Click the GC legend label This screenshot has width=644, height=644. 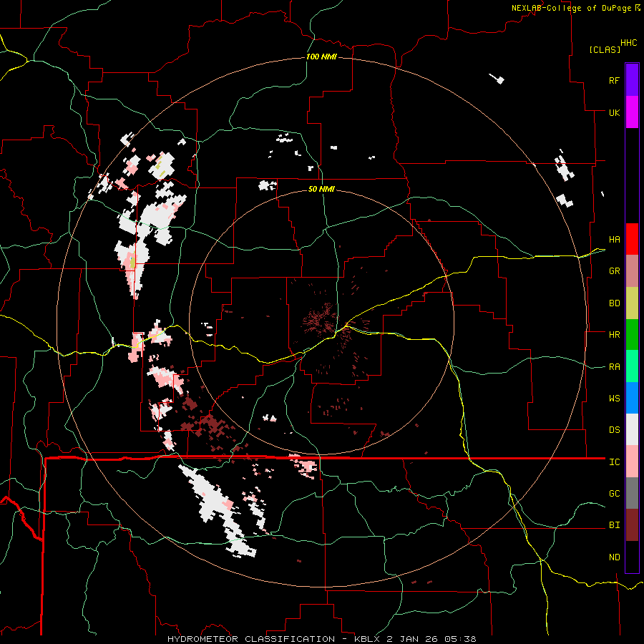pos(614,494)
